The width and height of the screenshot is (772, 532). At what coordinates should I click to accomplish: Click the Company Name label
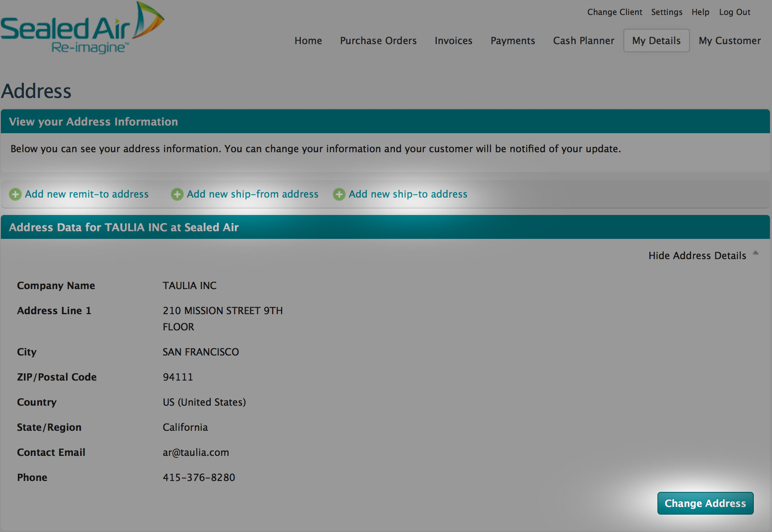point(56,285)
